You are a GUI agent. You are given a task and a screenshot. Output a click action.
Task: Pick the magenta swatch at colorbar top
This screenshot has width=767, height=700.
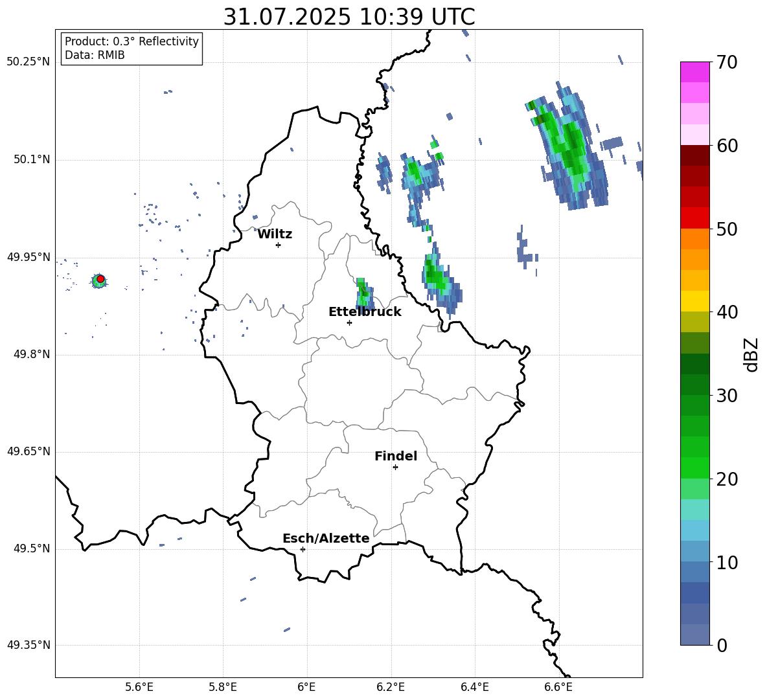tap(695, 72)
